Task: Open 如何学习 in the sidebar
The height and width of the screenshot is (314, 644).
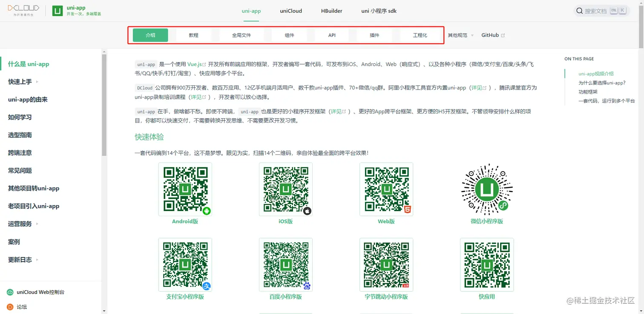Action: [x=20, y=117]
